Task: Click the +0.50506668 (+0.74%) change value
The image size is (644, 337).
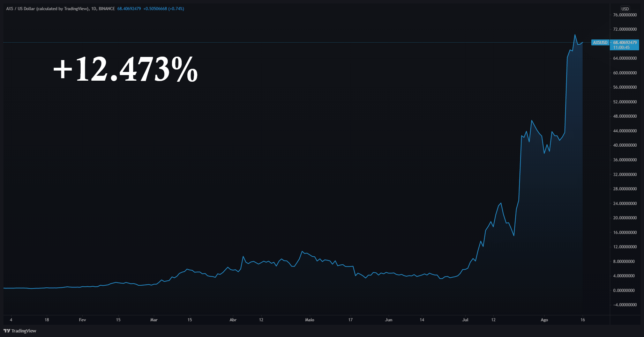Action: [164, 9]
